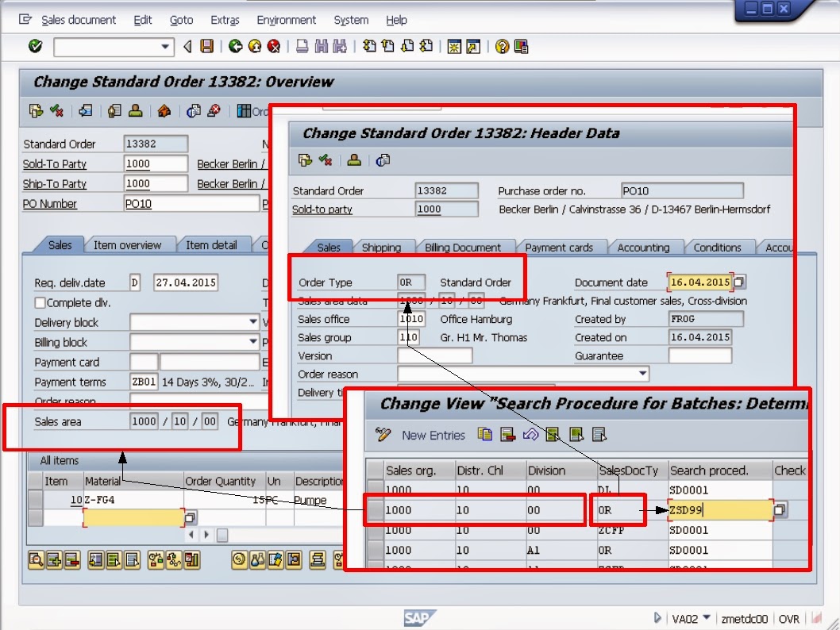Click the lab flasks batch icon
The width and height of the screenshot is (840, 630).
(x=258, y=560)
